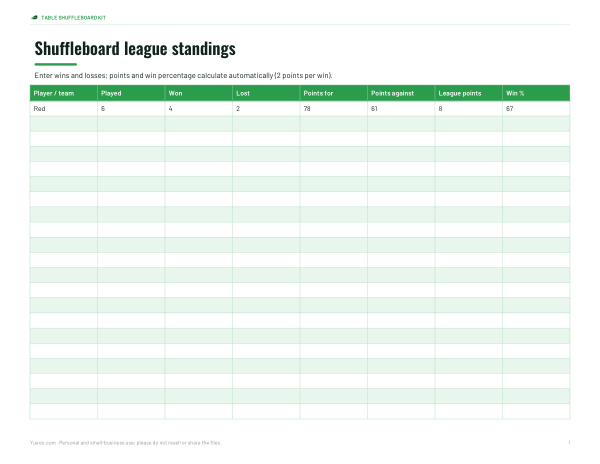Select the Lost value '2' cell
The height and width of the screenshot is (464, 600).
point(266,109)
